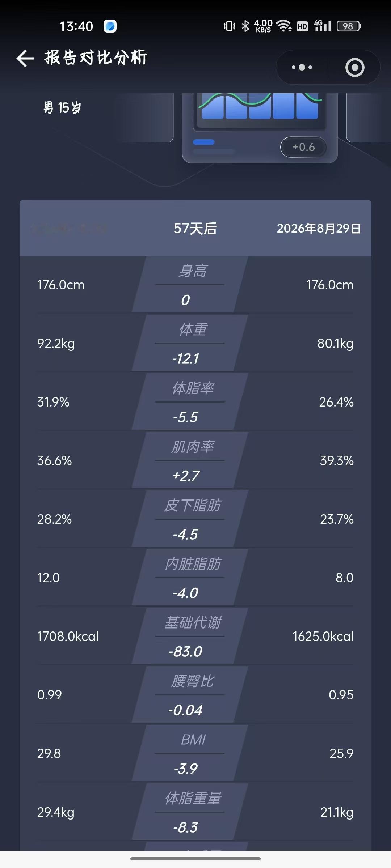Viewport: 391px width, 868px height.
Task: Tap the 体重 comparison row
Action: tap(195, 343)
